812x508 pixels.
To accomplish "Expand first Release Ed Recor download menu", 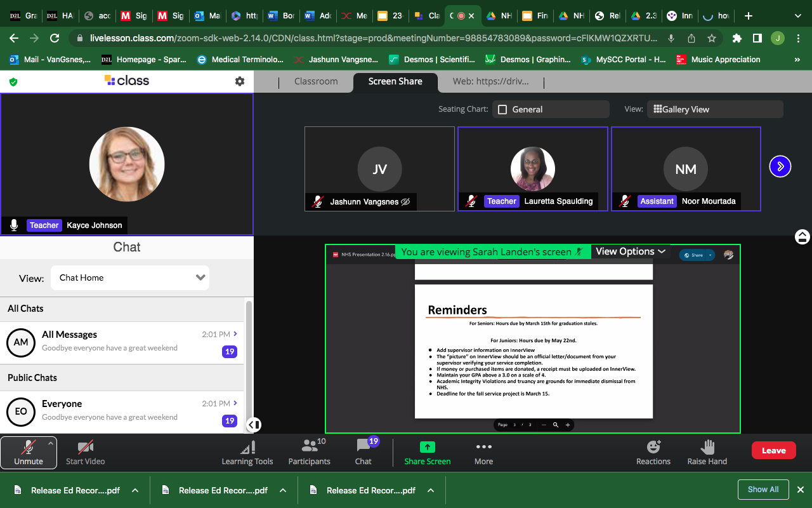I will (134, 490).
